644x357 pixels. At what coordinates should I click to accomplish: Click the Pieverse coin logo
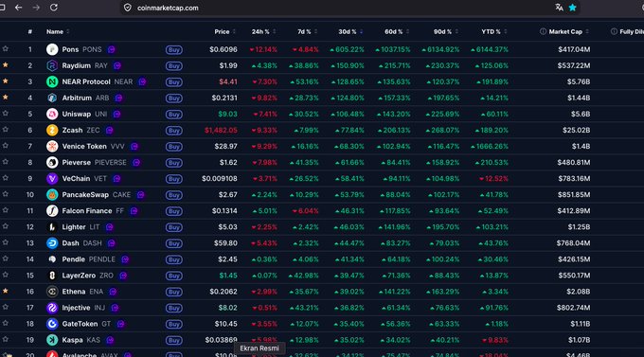coord(52,162)
